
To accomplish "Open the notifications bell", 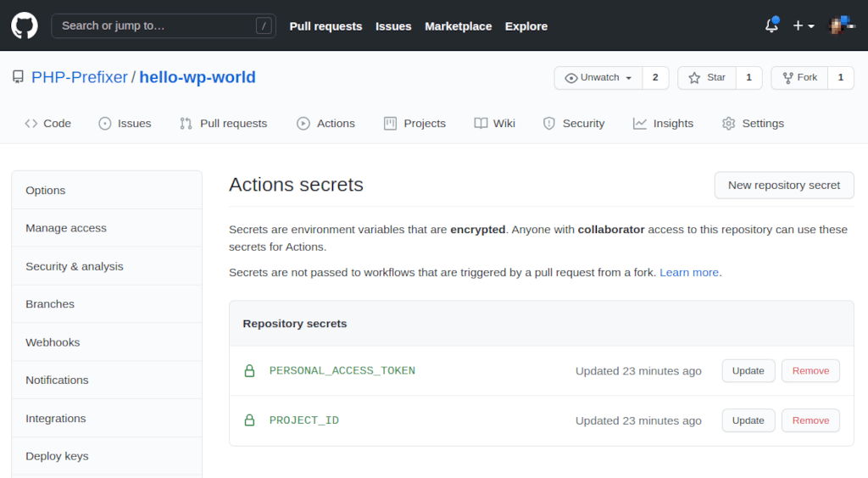I will 771,25.
